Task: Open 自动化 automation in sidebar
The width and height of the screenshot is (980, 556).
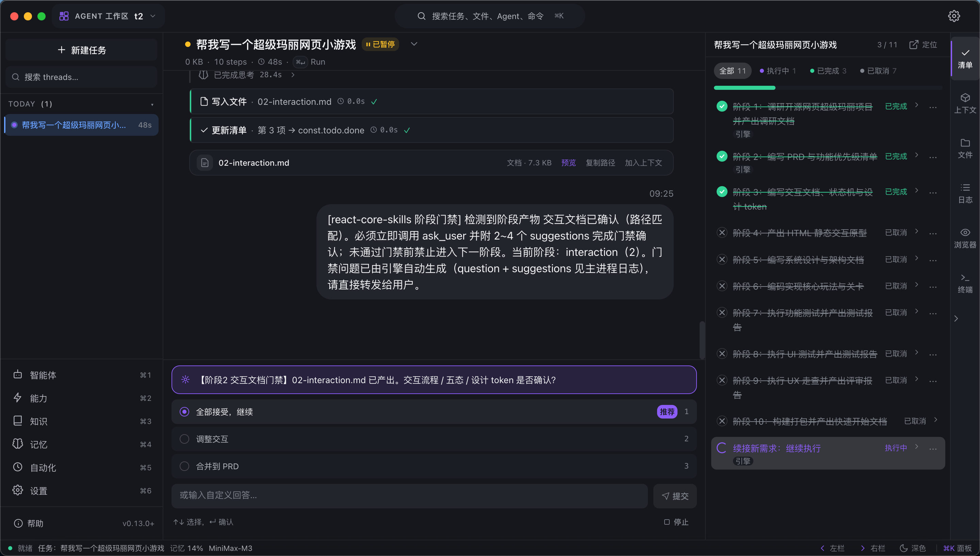Action: pyautogui.click(x=81, y=468)
